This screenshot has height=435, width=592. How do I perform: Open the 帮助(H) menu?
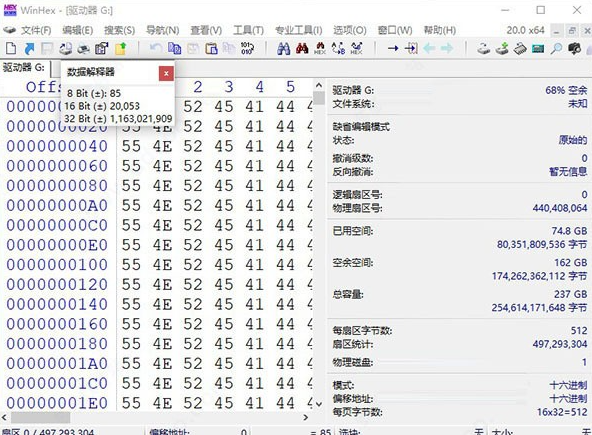(x=440, y=30)
